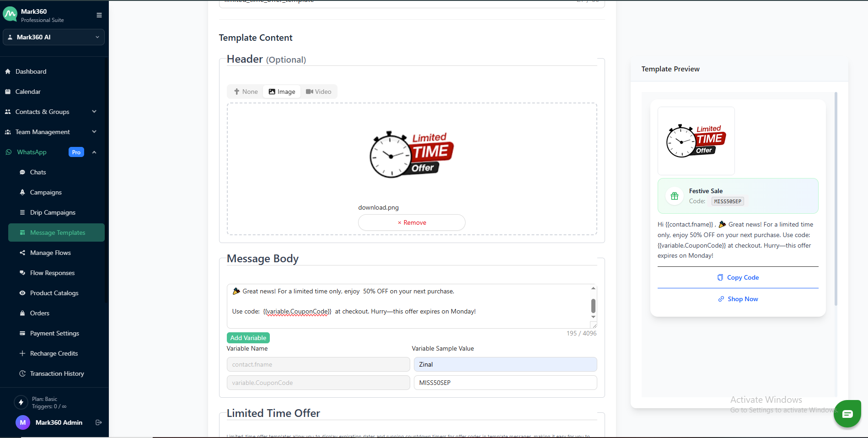Select None as the header type
This screenshot has width=868, height=438.
(246, 92)
